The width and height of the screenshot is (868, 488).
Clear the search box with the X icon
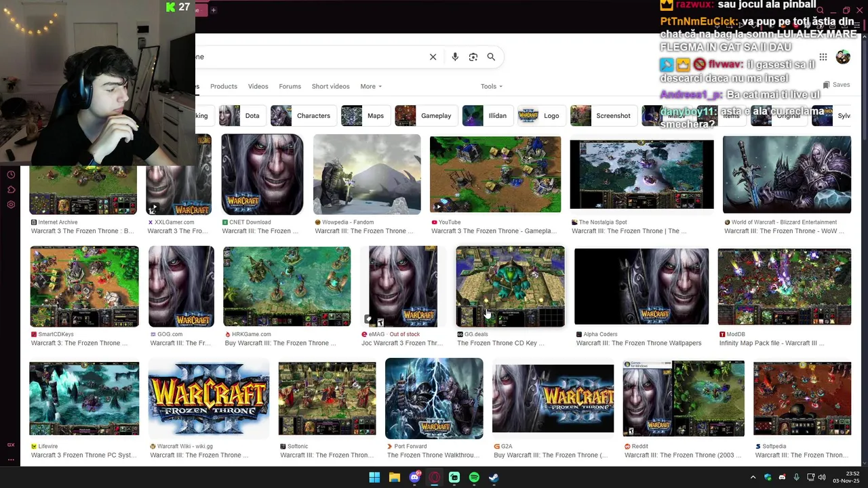[x=433, y=57]
